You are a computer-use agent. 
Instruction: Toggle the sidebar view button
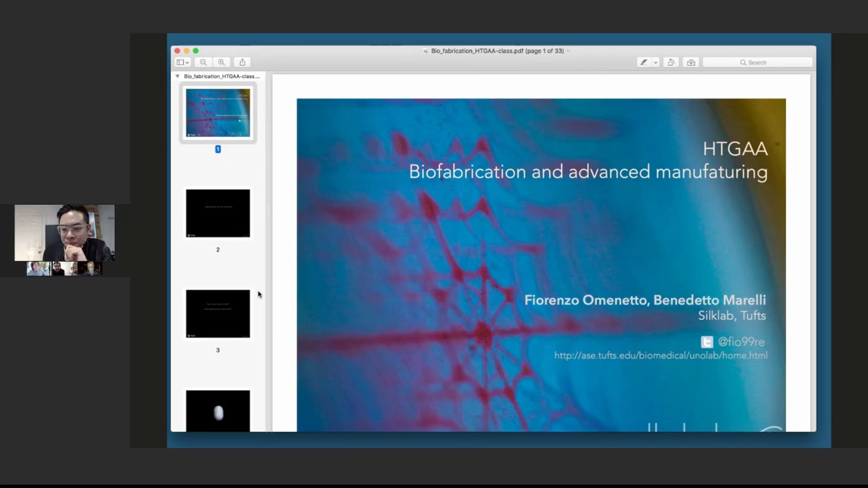tap(180, 62)
